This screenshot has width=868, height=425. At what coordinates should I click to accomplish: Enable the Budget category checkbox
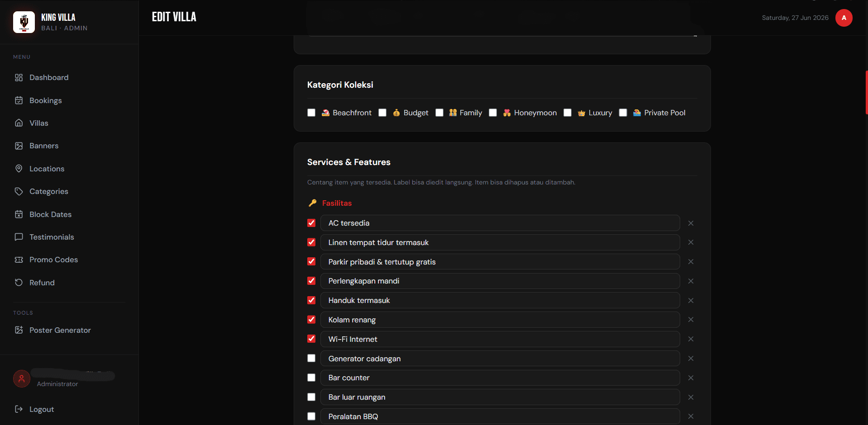(x=382, y=113)
